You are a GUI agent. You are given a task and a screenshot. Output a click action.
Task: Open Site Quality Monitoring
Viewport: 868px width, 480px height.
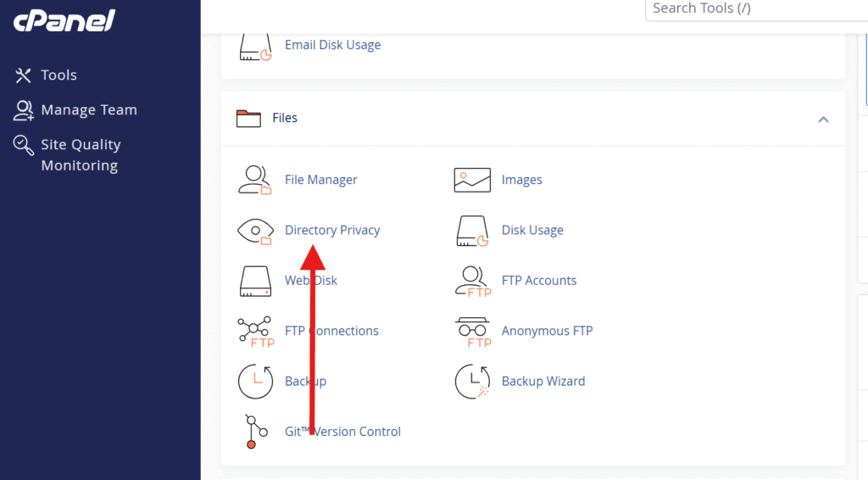(x=81, y=155)
